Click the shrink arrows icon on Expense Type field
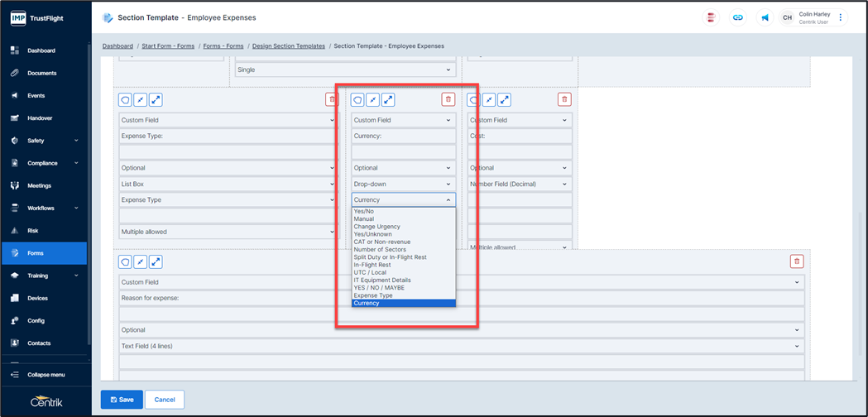The height and width of the screenshot is (417, 868). coord(141,99)
